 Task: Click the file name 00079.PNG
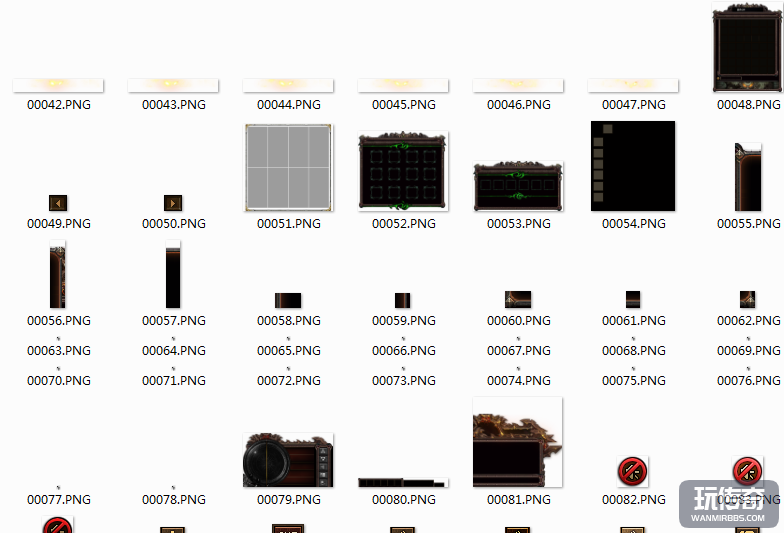tap(289, 500)
